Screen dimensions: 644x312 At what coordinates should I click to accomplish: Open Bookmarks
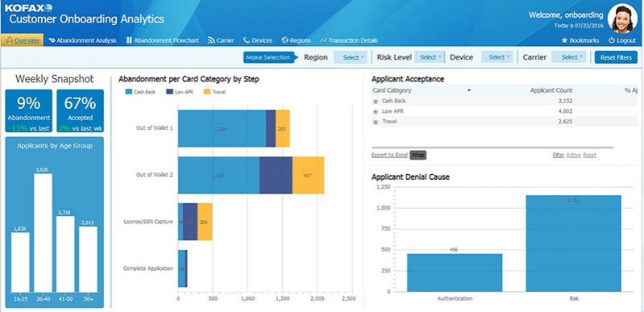point(580,40)
